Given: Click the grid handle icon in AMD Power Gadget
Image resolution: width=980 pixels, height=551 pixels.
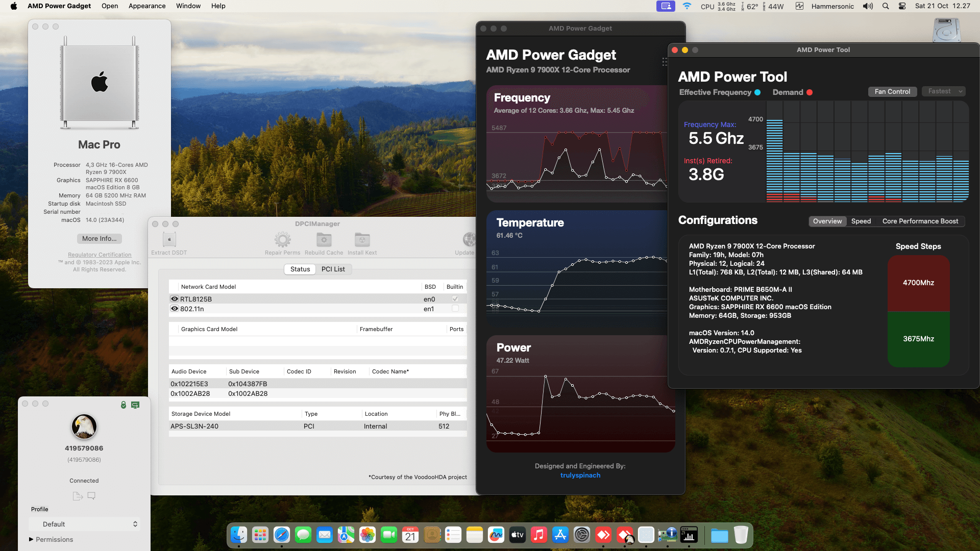Looking at the screenshot, I should (665, 62).
